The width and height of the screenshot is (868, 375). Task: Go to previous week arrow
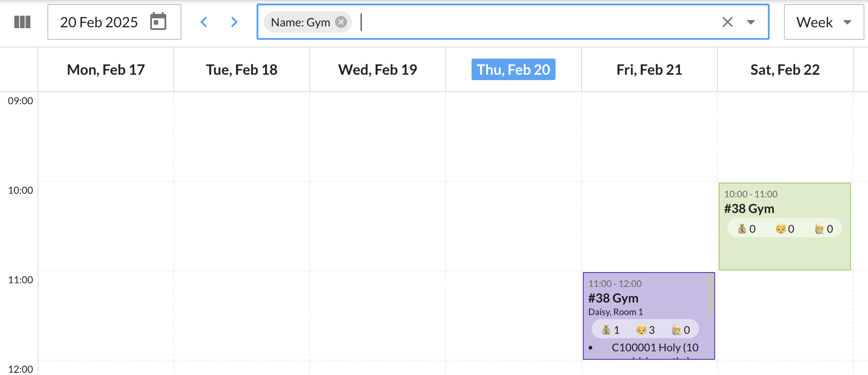tap(204, 22)
